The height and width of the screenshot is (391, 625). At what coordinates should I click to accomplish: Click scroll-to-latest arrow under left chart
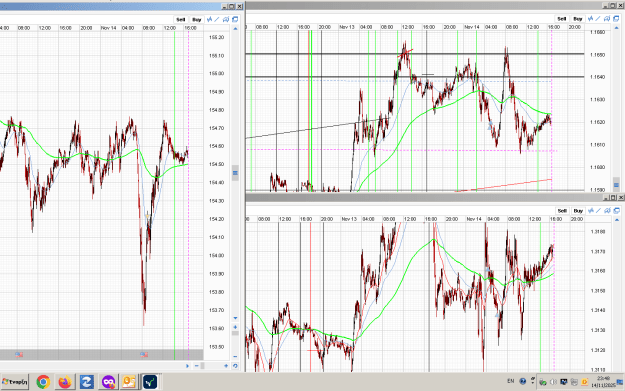pos(187,366)
